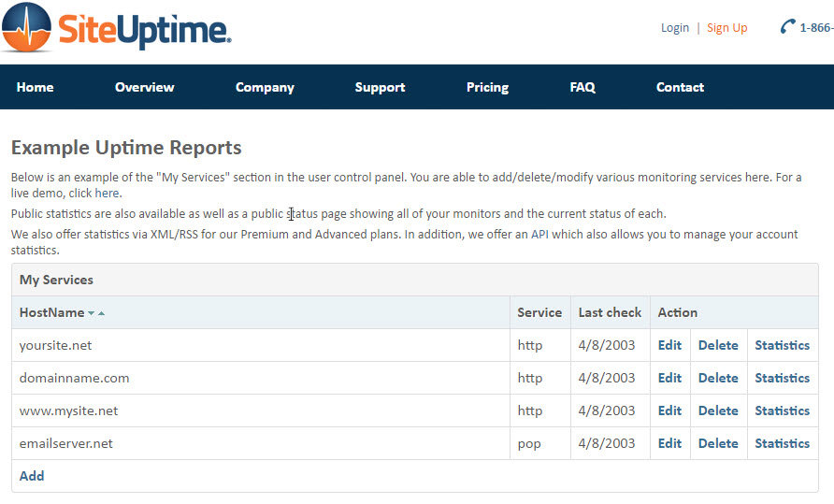Click last check date for emailserver.net

pyautogui.click(x=611, y=443)
